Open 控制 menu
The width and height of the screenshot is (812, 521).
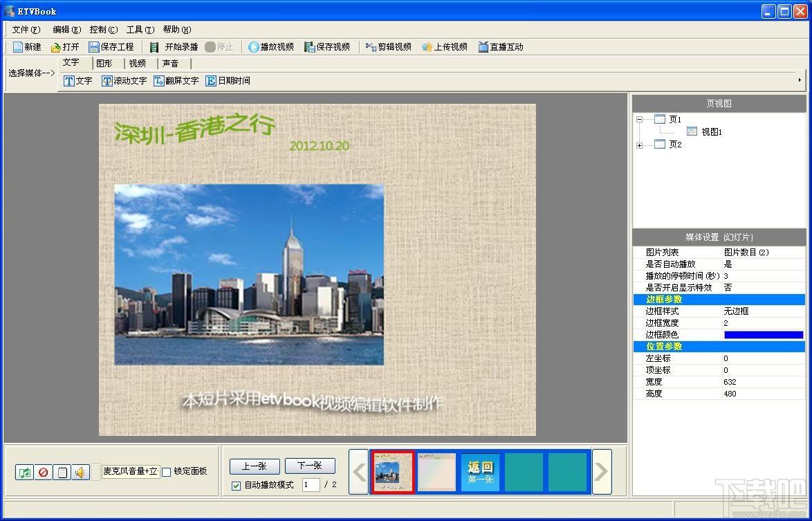tap(104, 30)
